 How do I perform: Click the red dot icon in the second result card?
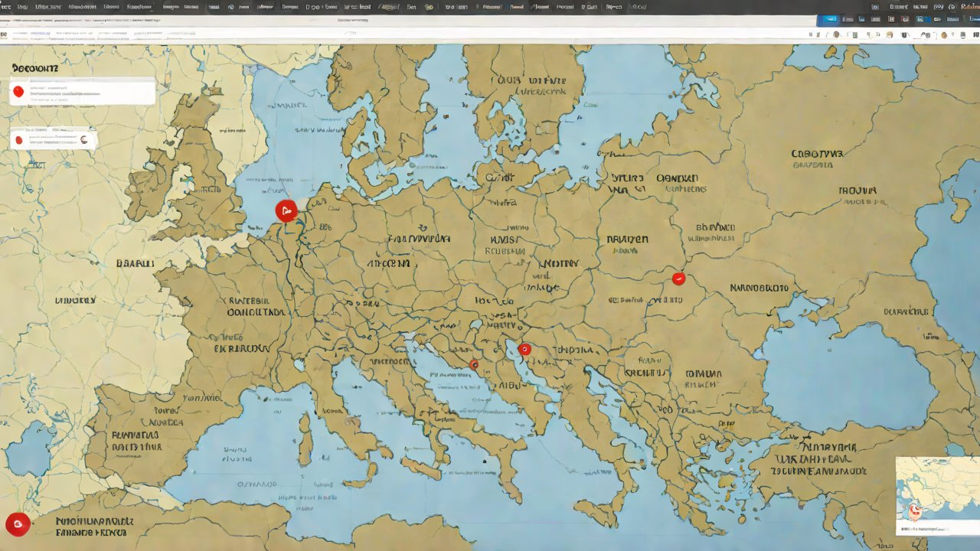(x=19, y=141)
